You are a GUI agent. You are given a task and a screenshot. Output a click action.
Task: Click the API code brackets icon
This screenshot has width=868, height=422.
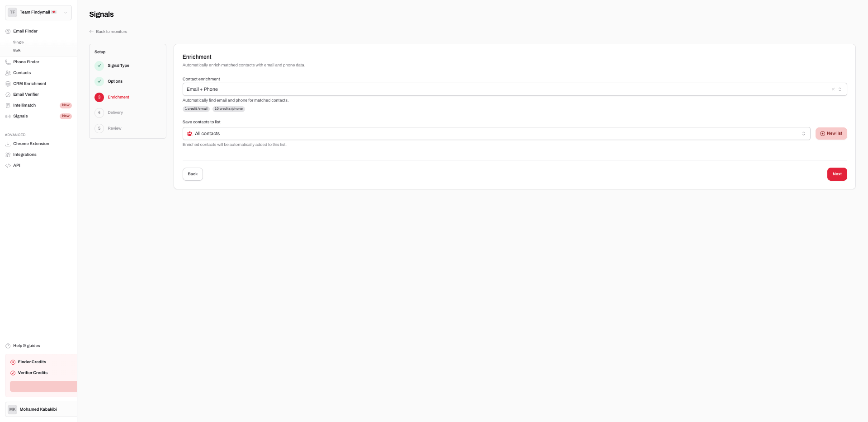coord(8,166)
